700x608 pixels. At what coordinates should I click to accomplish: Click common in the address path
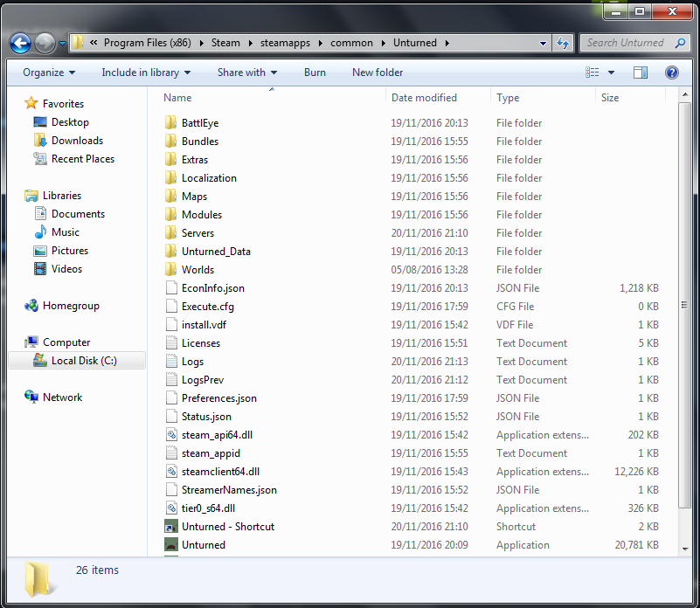point(351,43)
